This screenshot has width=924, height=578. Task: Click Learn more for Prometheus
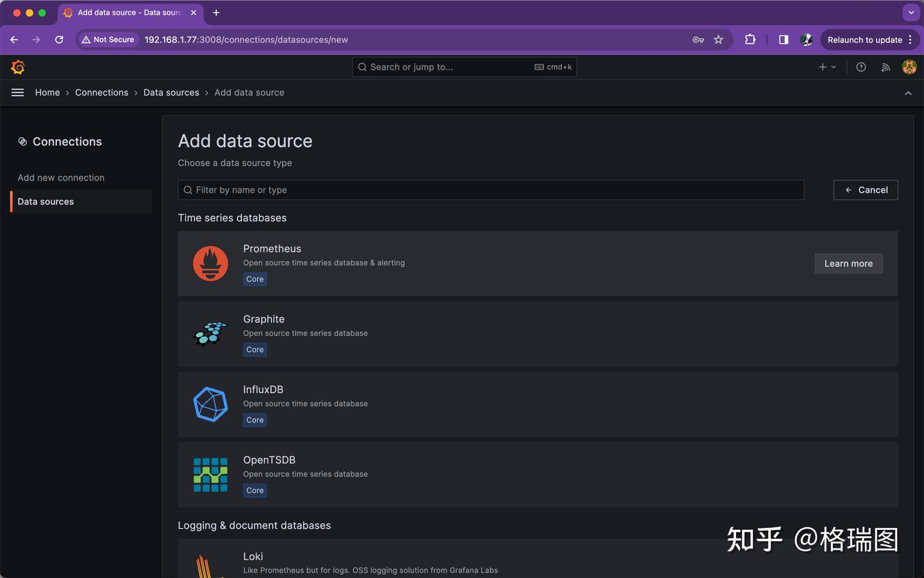pyautogui.click(x=848, y=263)
